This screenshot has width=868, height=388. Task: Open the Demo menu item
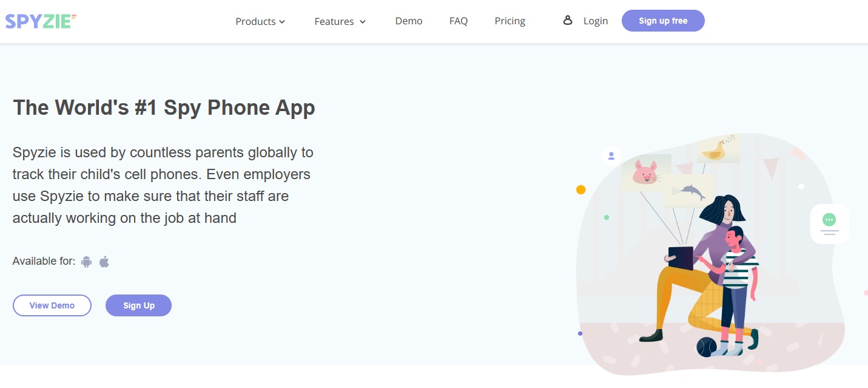409,21
